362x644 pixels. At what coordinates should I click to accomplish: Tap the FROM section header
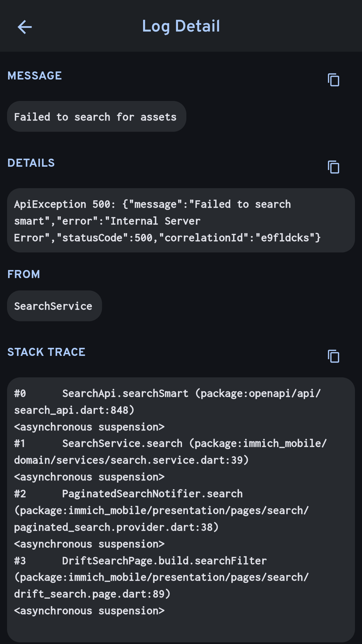(x=23, y=274)
